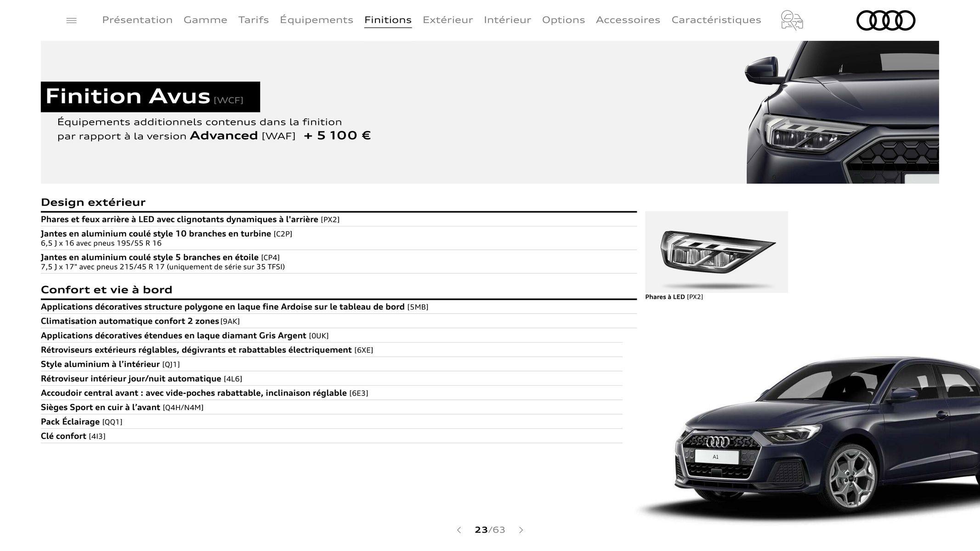Go to next page arrow

[521, 530]
